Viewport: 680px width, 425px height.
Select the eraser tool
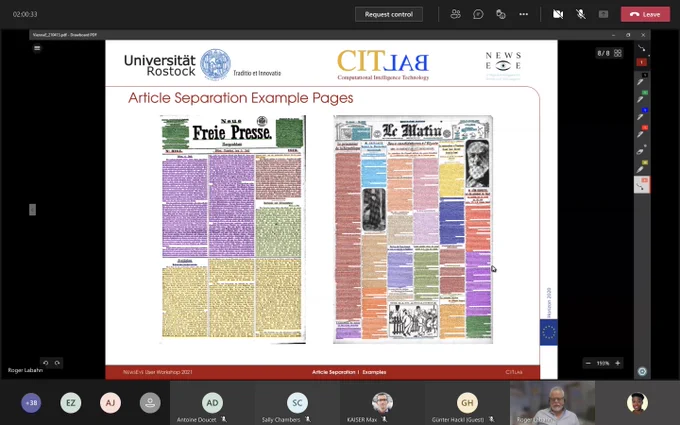(641, 150)
